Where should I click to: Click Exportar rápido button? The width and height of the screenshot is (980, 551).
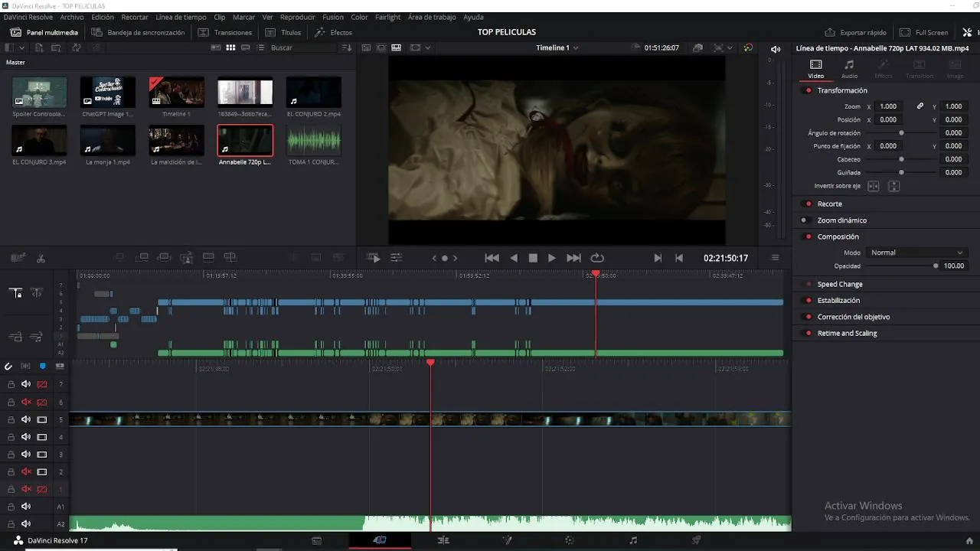coord(855,33)
